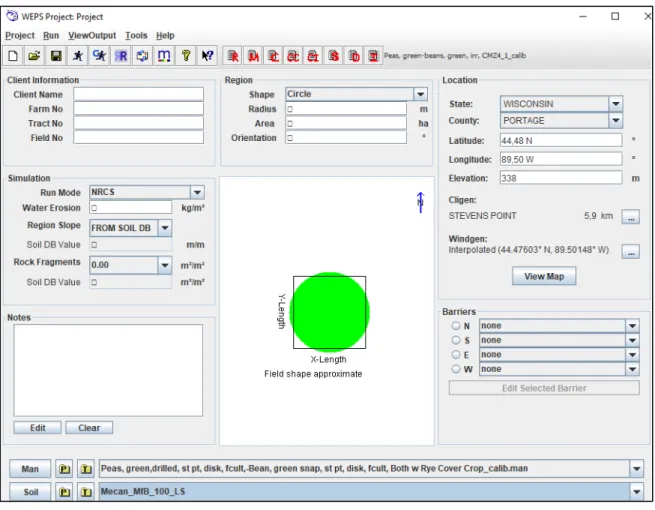
Task: Click the Field No input field
Action: pyautogui.click(x=139, y=137)
